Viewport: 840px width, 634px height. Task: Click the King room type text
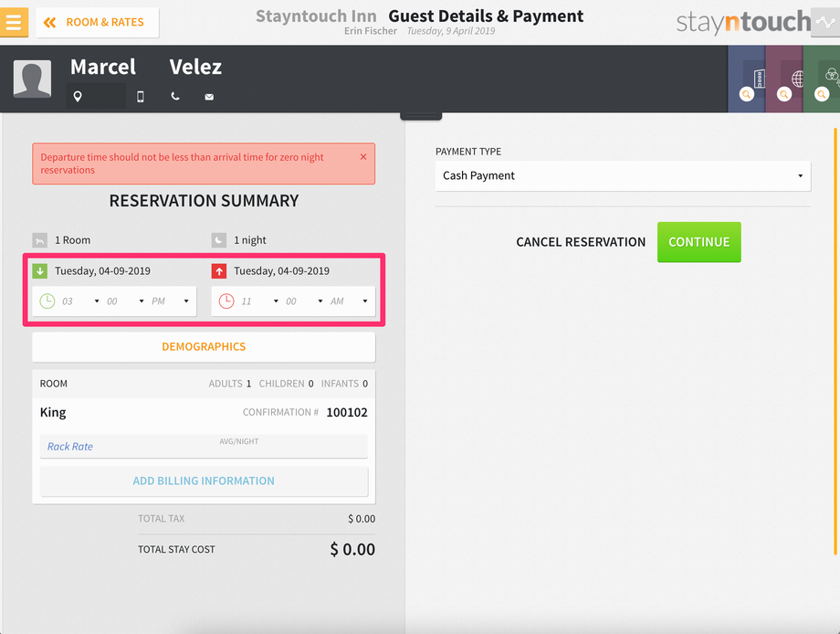click(x=53, y=413)
